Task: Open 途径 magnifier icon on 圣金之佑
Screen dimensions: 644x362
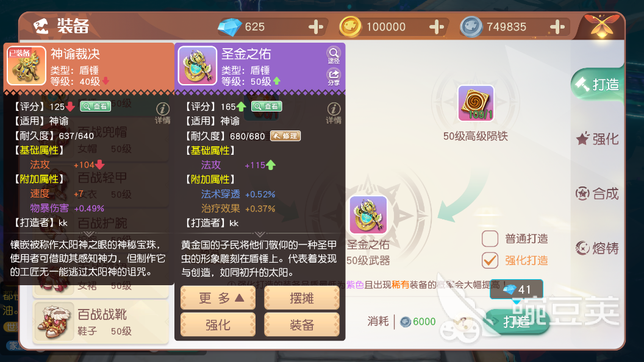Action: click(334, 55)
